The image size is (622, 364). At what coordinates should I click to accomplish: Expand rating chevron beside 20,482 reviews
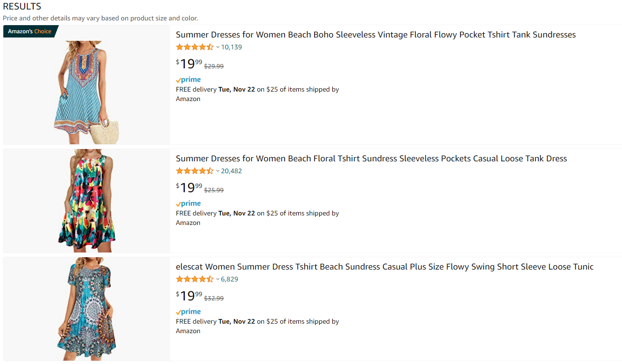218,171
